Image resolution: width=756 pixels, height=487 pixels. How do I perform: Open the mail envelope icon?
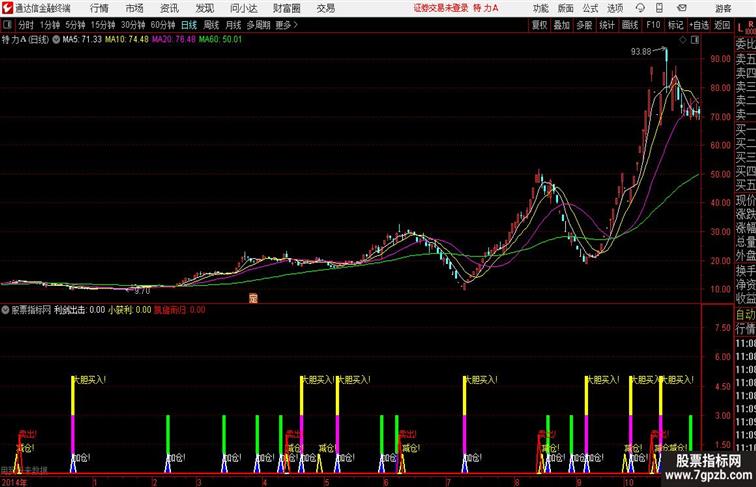click(682, 8)
